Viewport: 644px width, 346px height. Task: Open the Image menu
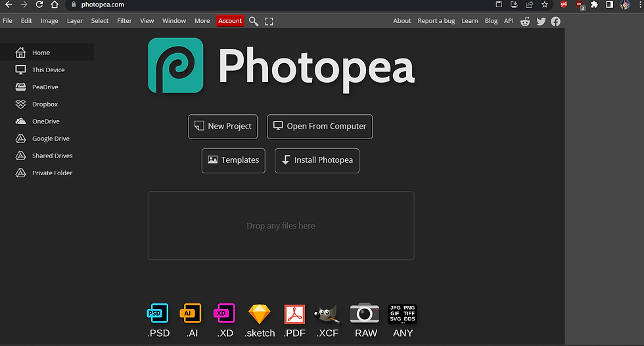[x=49, y=21]
